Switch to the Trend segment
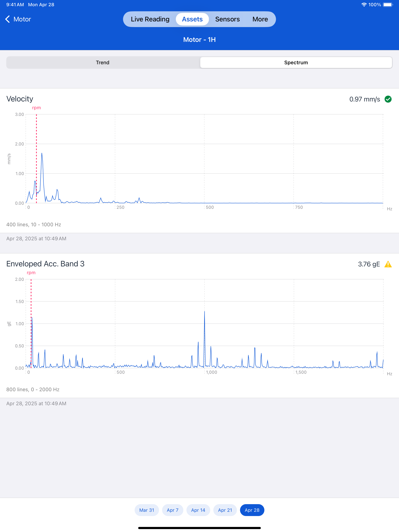The width and height of the screenshot is (399, 532). 103,63
